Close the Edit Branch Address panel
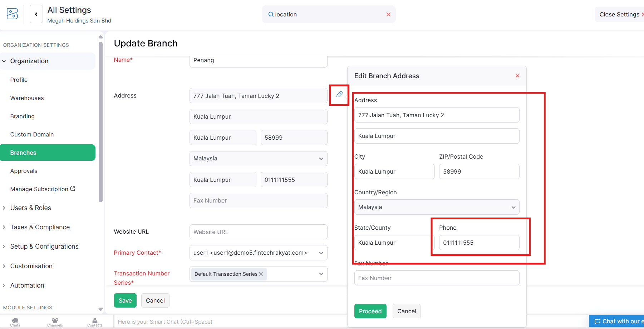 [x=517, y=76]
